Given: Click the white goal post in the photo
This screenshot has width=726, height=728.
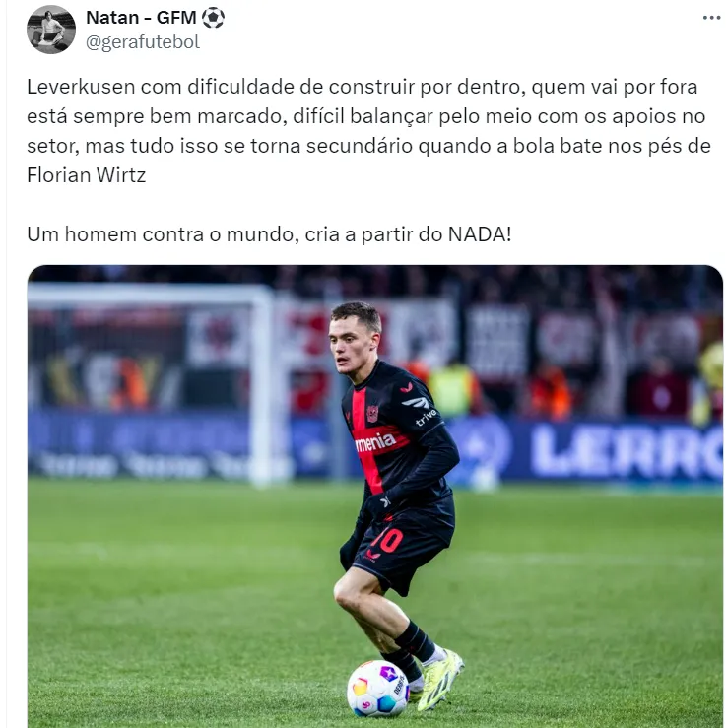Looking at the screenshot, I should click(263, 385).
